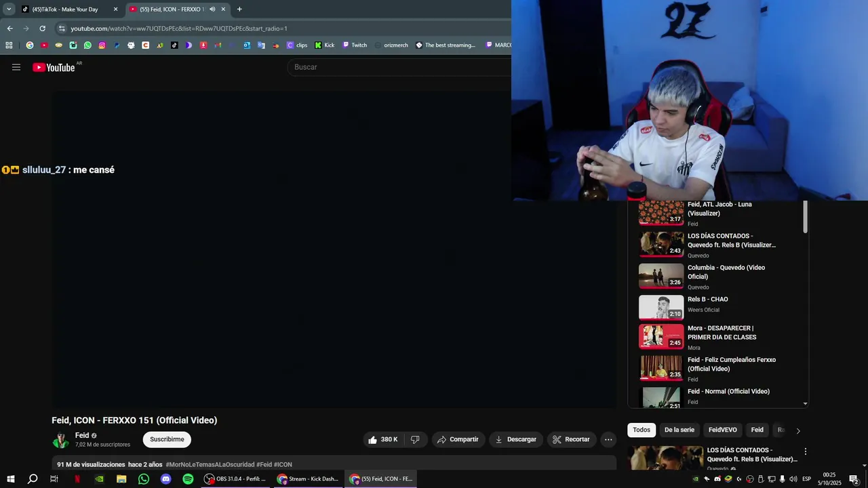Click the Recortar clip button
Image resolution: width=868 pixels, height=488 pixels.
571,439
